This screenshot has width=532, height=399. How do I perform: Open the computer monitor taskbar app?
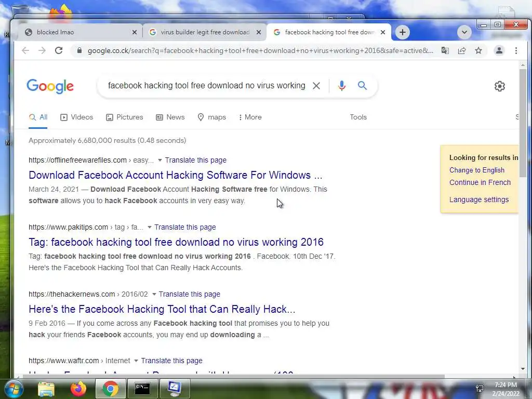(175, 389)
